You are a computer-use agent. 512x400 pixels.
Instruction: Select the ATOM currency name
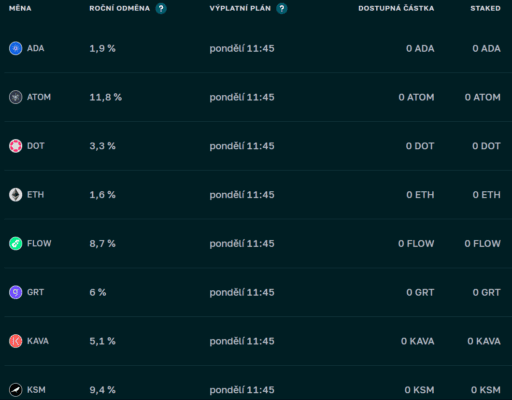39,97
